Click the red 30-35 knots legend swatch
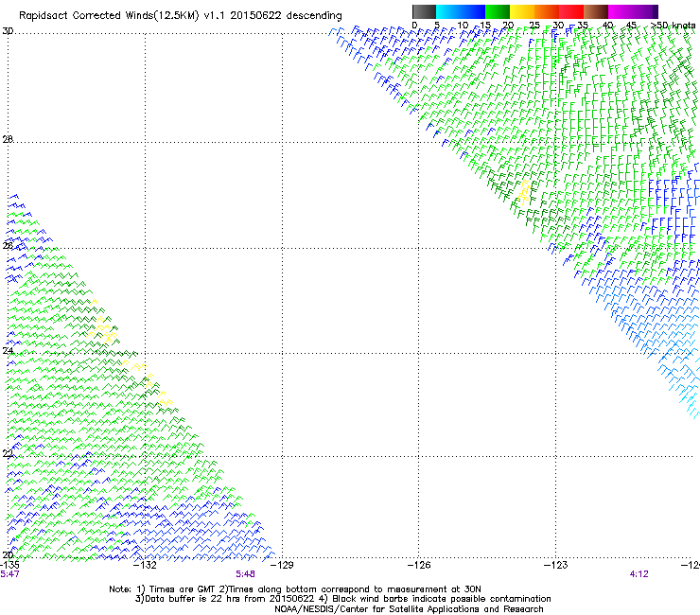This screenshot has width=700, height=615. click(x=571, y=11)
